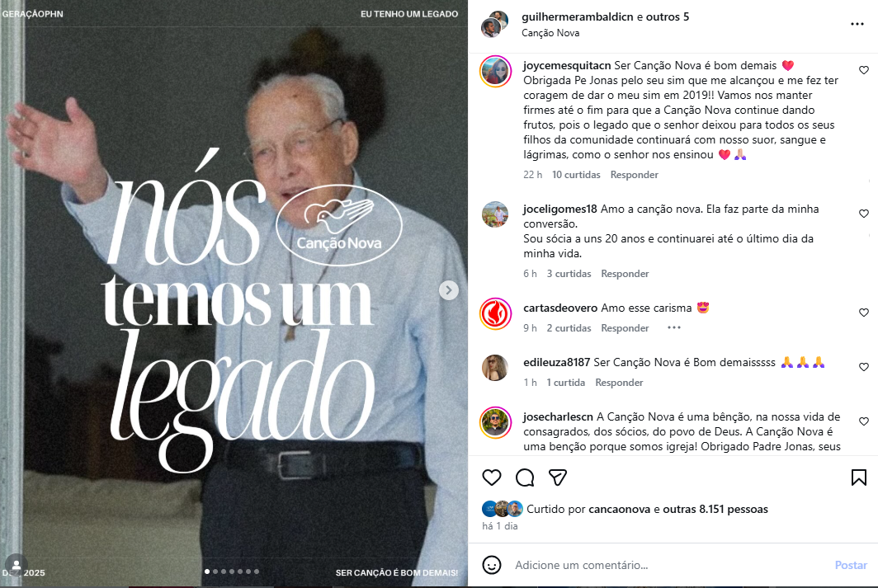Advance carousel with the next arrow
Viewport: 878px width, 588px height.
coord(449,289)
